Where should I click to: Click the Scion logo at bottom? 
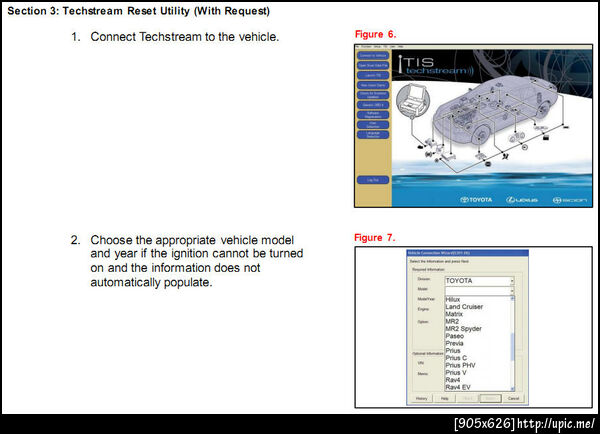(x=570, y=200)
